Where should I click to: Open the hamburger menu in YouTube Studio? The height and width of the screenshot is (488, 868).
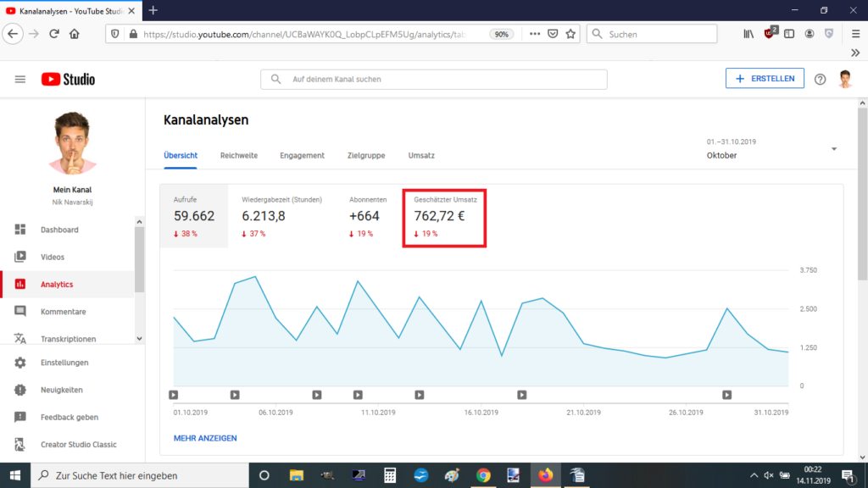tap(20, 79)
